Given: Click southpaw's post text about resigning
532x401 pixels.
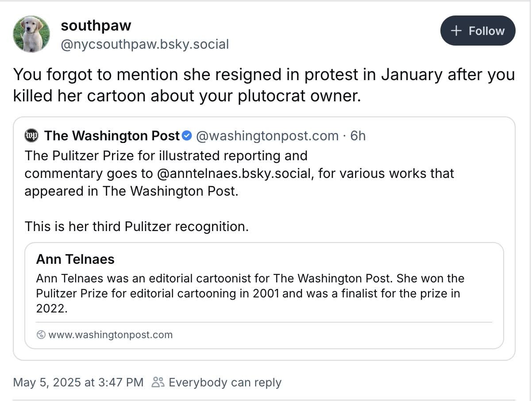Looking at the screenshot, I should [264, 85].
